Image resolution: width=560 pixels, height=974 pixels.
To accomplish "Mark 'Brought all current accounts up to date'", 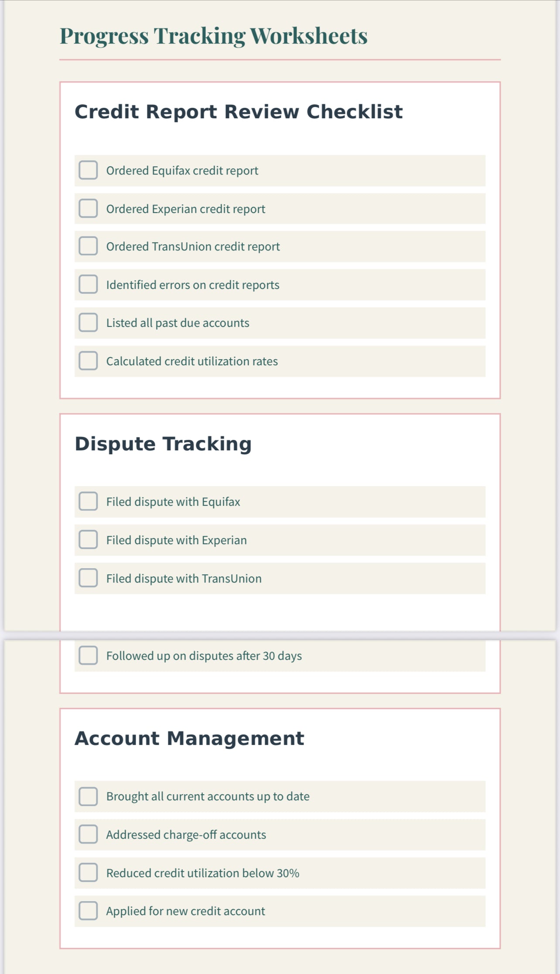I will [88, 796].
